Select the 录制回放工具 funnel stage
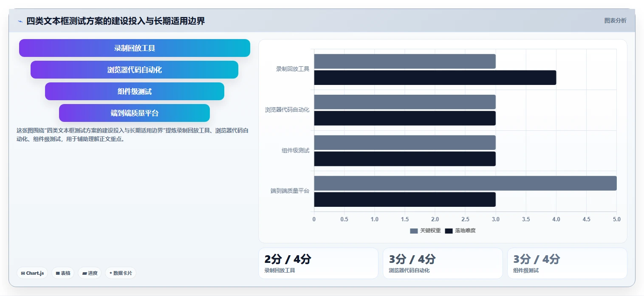 135,48
